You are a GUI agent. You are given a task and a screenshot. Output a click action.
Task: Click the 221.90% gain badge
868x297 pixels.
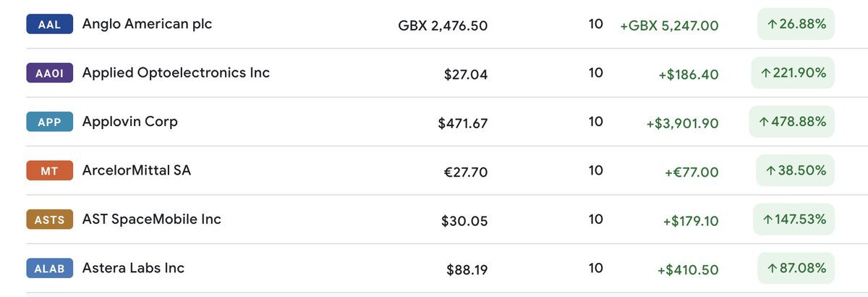click(793, 73)
